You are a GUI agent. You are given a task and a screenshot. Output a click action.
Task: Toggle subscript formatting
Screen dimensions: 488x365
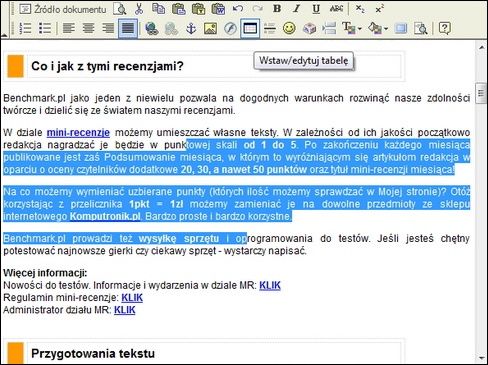[360, 9]
